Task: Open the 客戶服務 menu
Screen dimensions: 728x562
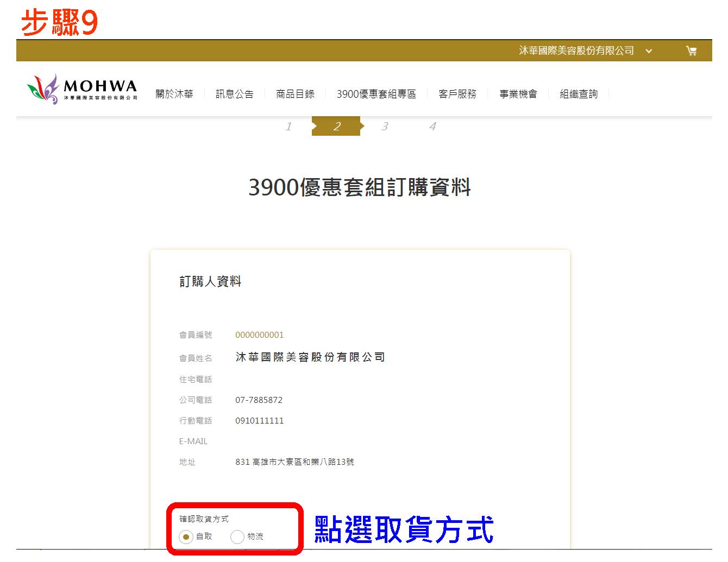Action: tap(457, 94)
